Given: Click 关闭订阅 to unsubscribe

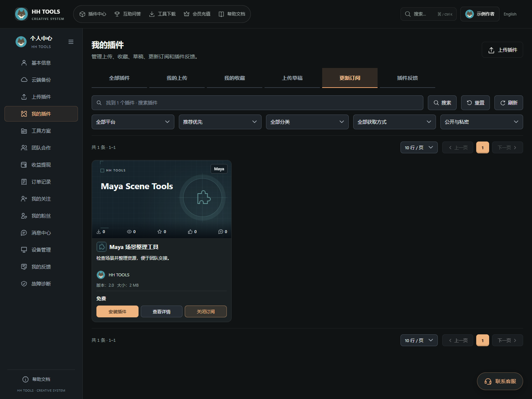Looking at the screenshot, I should pyautogui.click(x=206, y=311).
